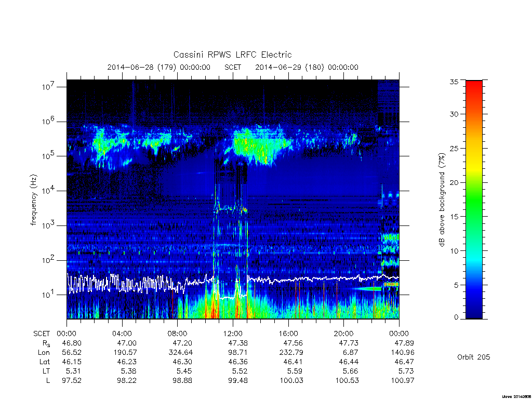The height and width of the screenshot is (399, 532).
Task: Click the plot title 'Cassini RPWS LRFC Electric'
Action: coord(232,55)
